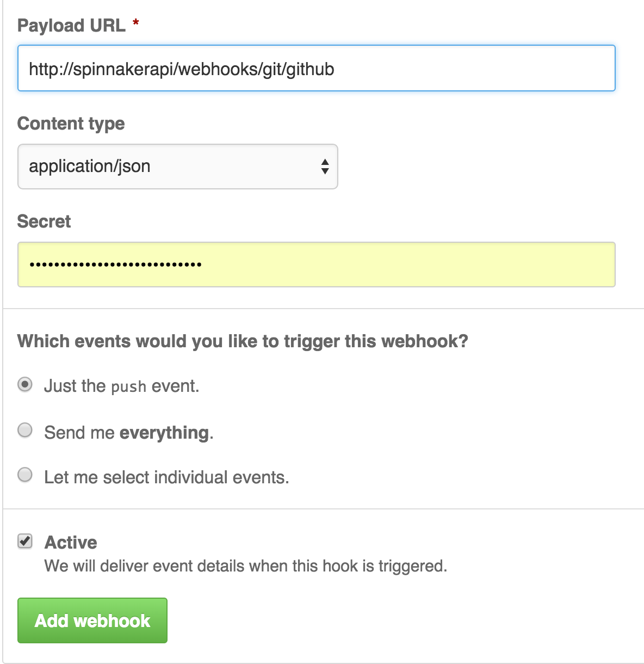Click the Secret field label
The width and height of the screenshot is (644, 664).
(x=44, y=222)
